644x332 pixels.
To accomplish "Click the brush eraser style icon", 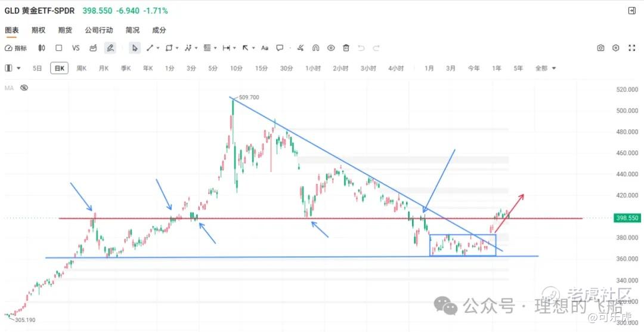I will 301,48.
